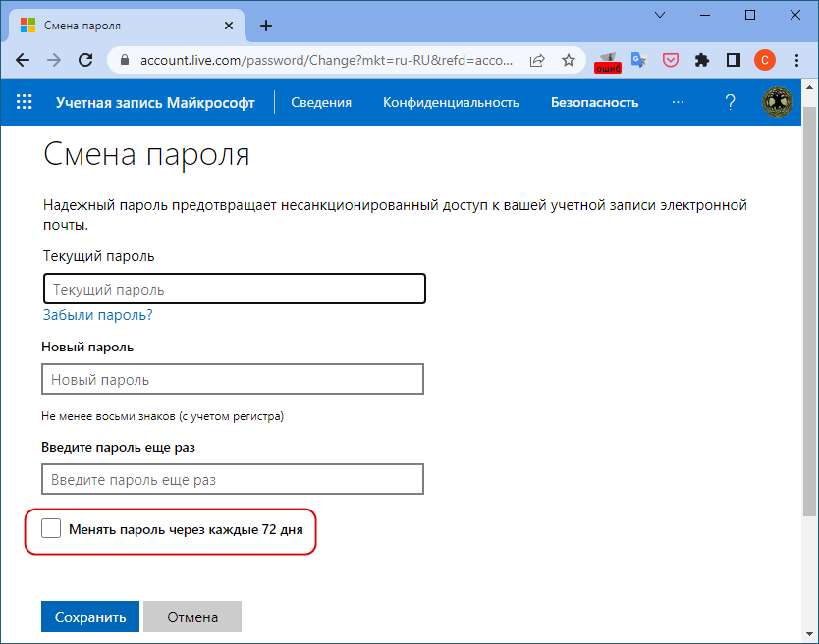Go back with the browser back arrow

[x=23, y=60]
